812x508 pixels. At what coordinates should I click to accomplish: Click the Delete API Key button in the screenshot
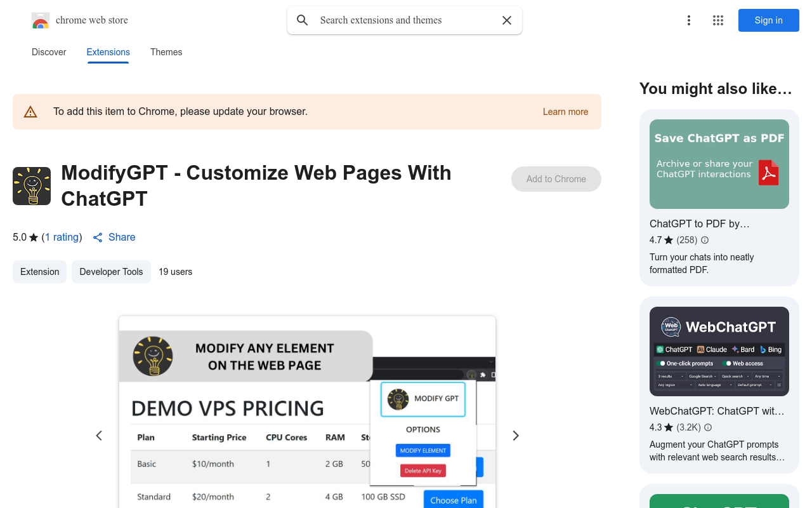[x=423, y=471]
